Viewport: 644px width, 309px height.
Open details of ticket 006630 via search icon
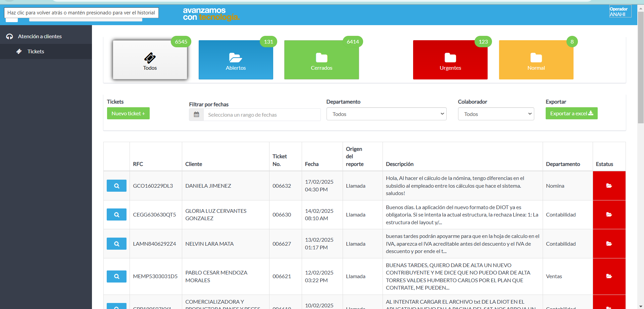pos(116,214)
